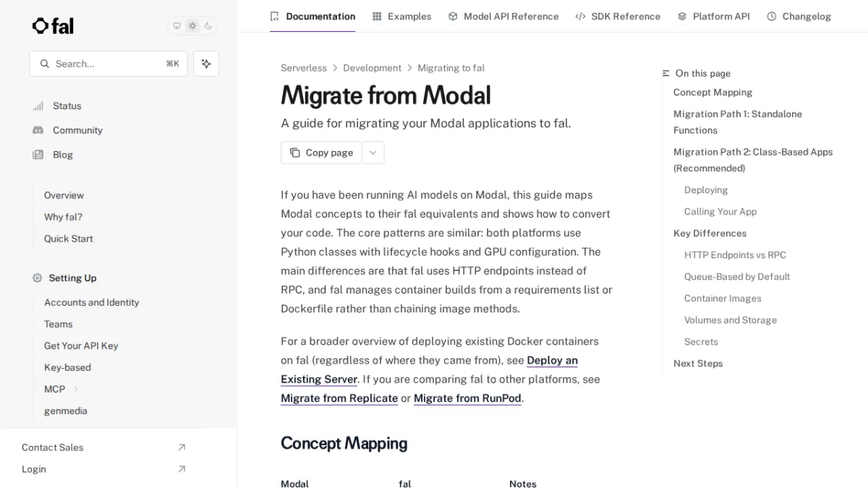Jump to Next Steps section
Image resolution: width=868 pixels, height=488 pixels.
click(x=698, y=364)
